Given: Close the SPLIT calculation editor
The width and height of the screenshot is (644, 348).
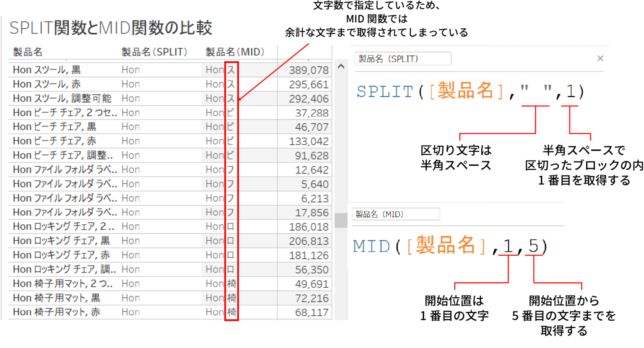Looking at the screenshot, I should click(600, 58).
